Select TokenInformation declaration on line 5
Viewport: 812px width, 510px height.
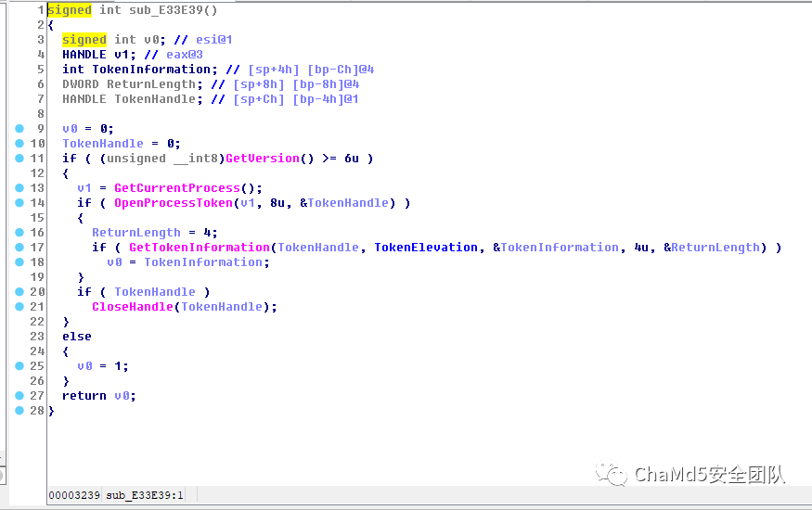[x=151, y=70]
